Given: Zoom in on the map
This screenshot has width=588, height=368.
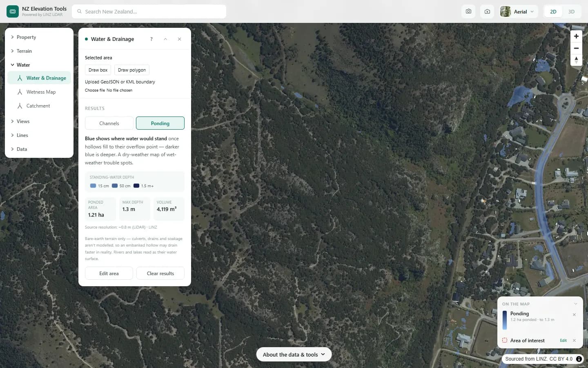Looking at the screenshot, I should tap(576, 36).
